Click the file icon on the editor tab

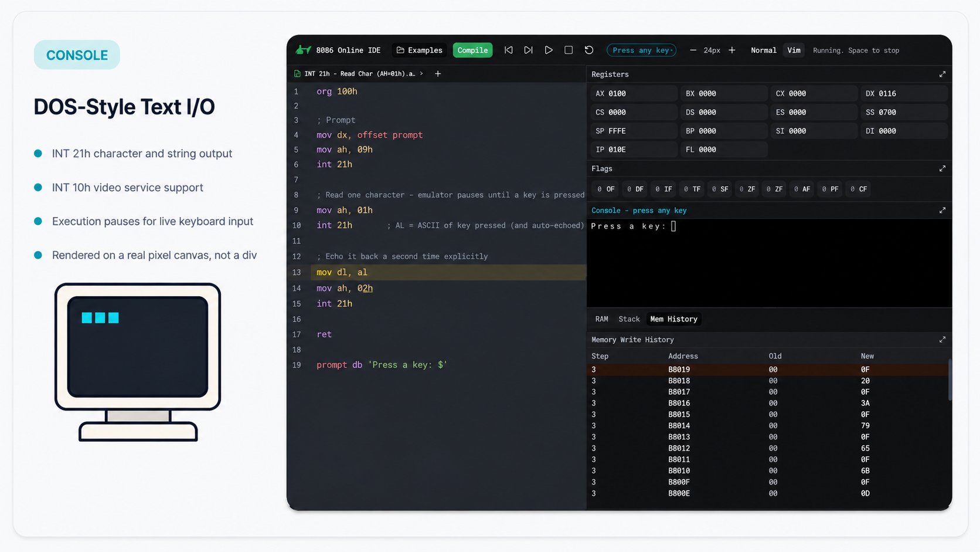297,74
